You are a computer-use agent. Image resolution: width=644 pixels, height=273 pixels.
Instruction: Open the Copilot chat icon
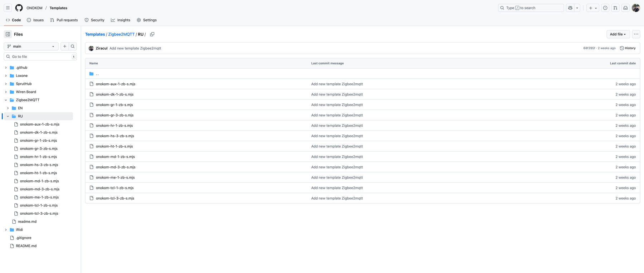pos(570,8)
